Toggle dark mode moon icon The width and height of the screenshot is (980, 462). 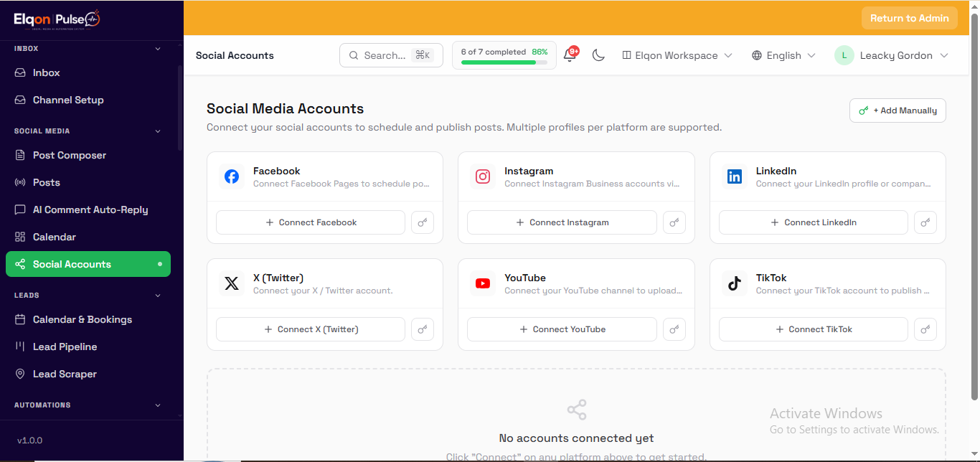tap(598, 55)
